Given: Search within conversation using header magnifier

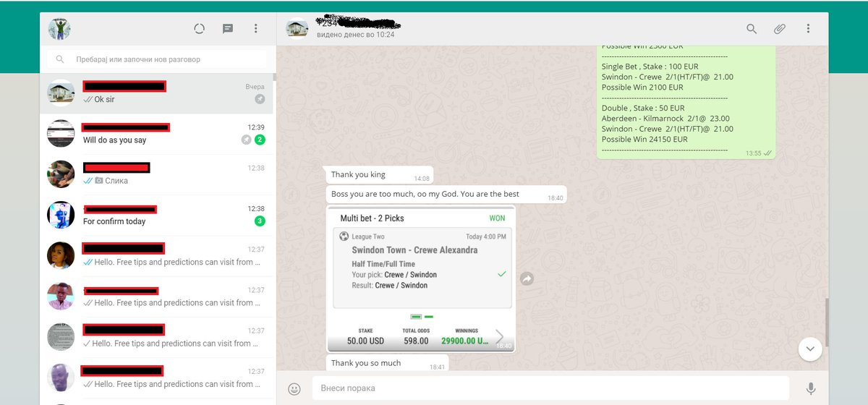Looking at the screenshot, I should (752, 29).
